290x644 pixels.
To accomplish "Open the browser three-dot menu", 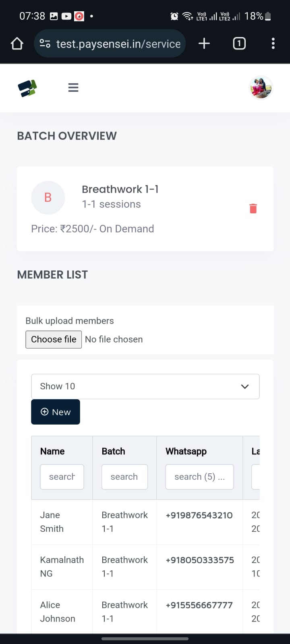I will click(273, 43).
